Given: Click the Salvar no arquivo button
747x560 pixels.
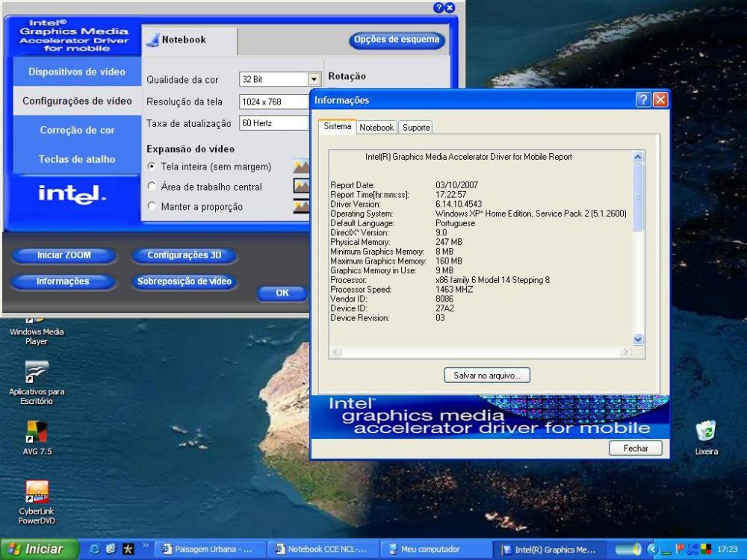Looking at the screenshot, I should click(487, 375).
